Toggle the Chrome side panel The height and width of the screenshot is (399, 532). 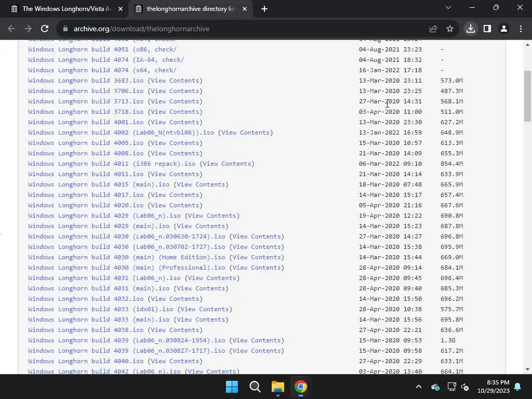point(487,29)
